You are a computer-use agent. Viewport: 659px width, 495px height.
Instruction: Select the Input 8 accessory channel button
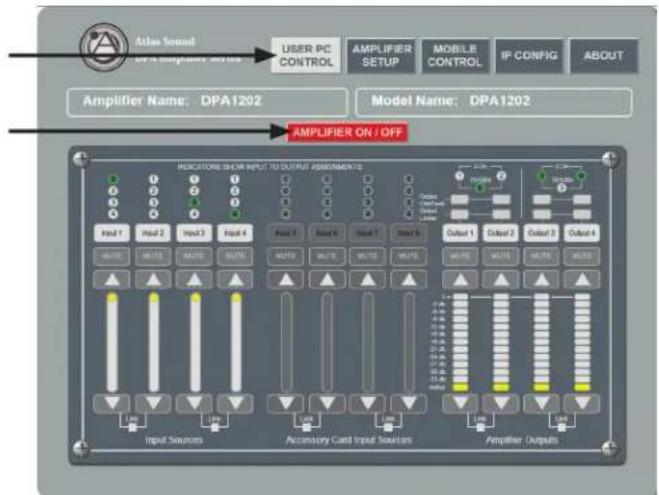point(409,233)
